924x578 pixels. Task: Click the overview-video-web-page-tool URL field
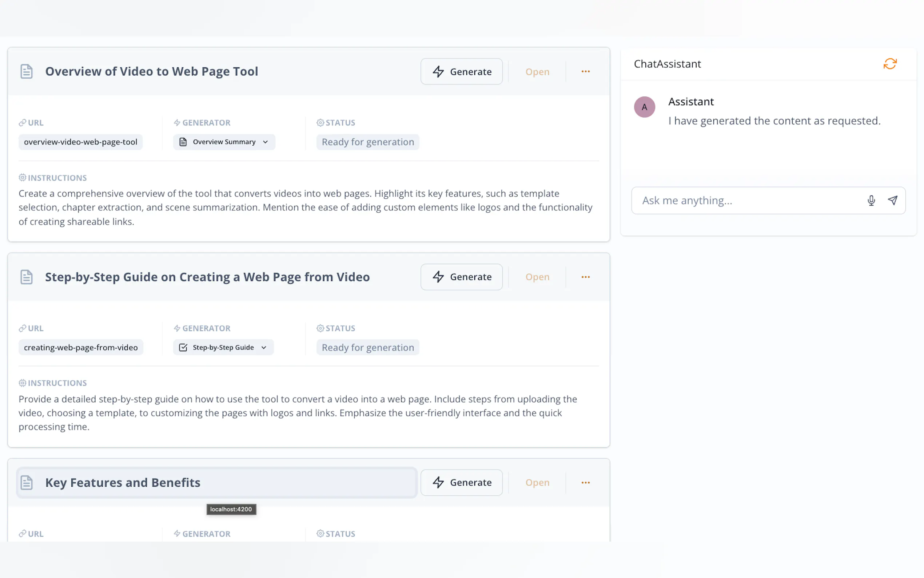click(80, 142)
